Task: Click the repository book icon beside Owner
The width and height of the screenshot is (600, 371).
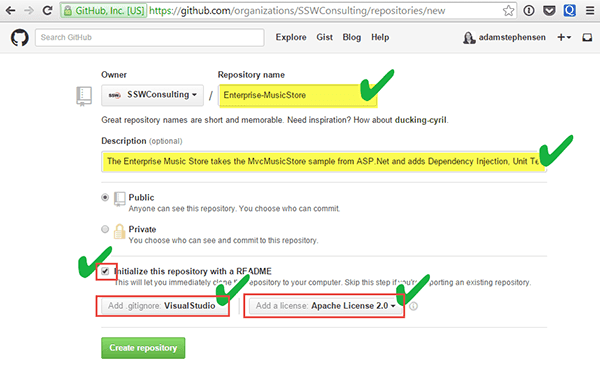Action: 84,96
